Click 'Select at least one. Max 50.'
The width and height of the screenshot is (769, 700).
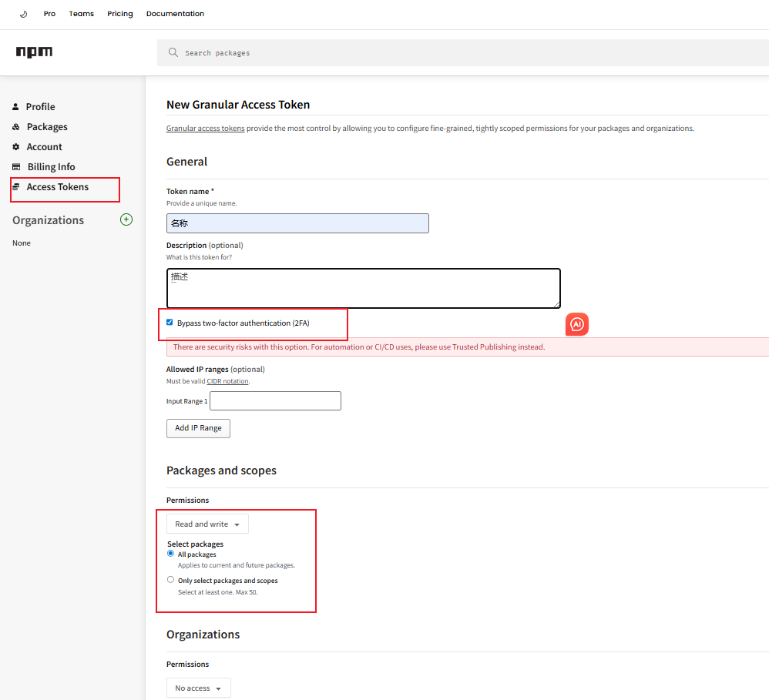[x=218, y=592]
